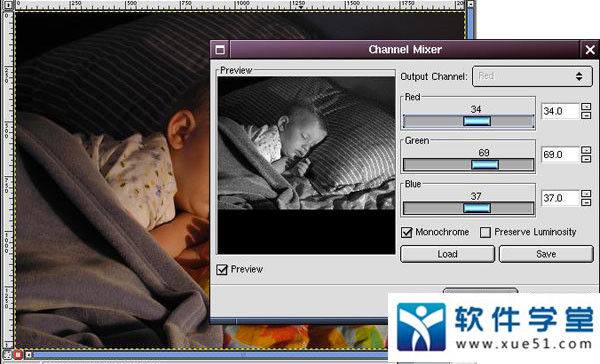This screenshot has height=364, width=600.
Task: Uncheck the Monochrome checkbox
Action: click(x=407, y=232)
